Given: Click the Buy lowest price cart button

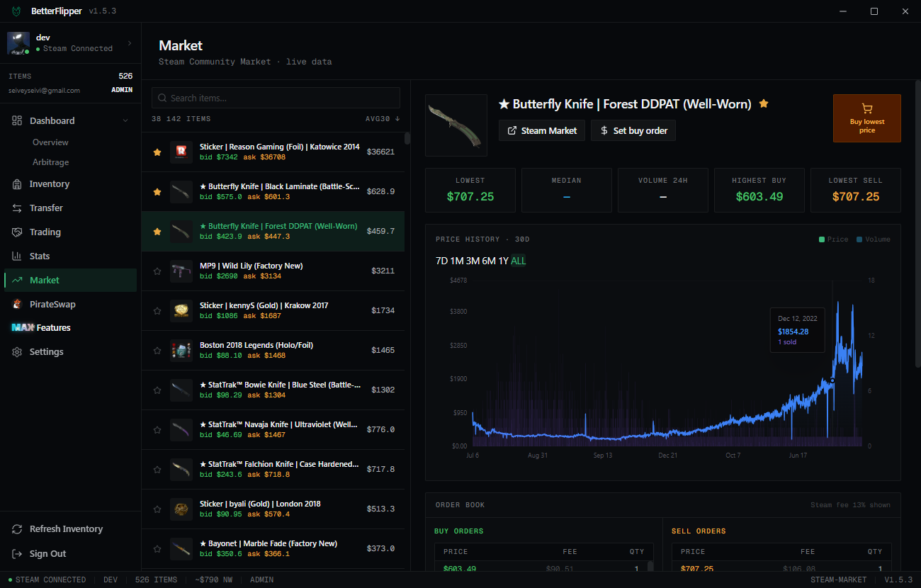Looking at the screenshot, I should click(x=867, y=118).
